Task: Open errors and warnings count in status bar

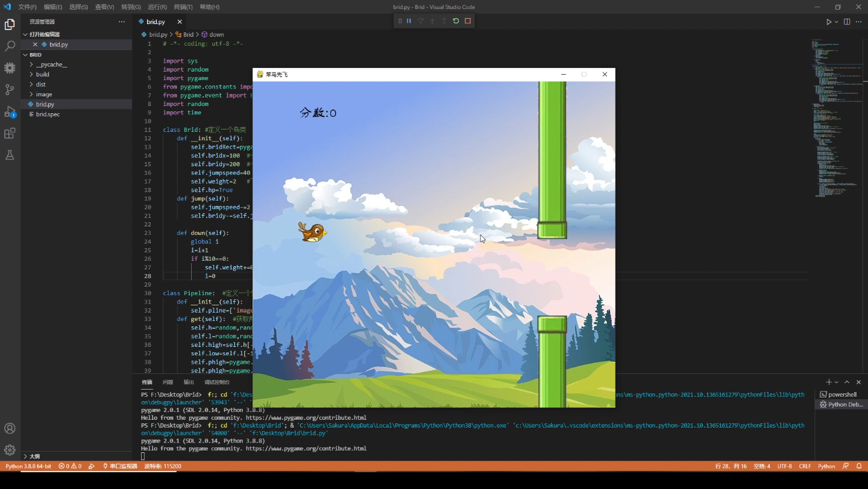Action: 70,466
